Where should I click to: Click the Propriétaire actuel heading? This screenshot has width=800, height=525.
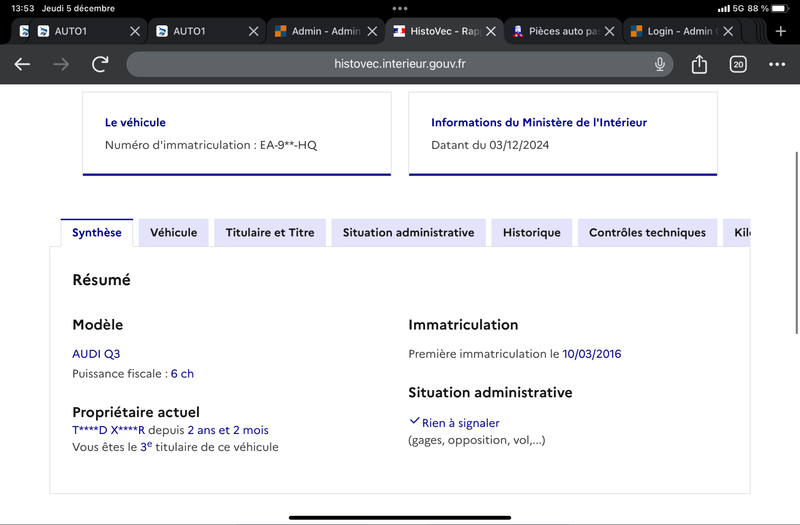point(136,412)
